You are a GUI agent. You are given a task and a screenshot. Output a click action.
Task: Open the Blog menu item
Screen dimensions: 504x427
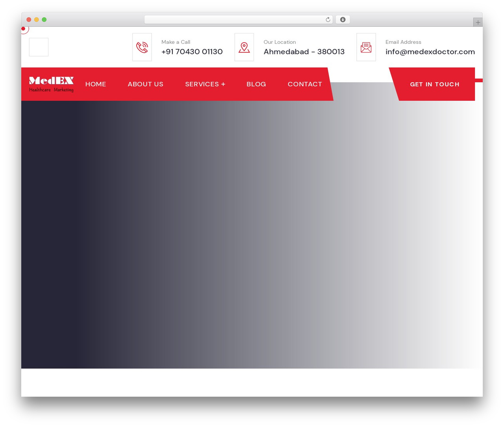(x=256, y=84)
